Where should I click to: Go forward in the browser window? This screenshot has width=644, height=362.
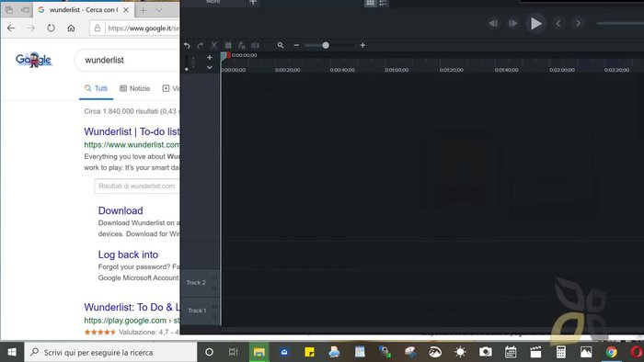[x=30, y=28]
